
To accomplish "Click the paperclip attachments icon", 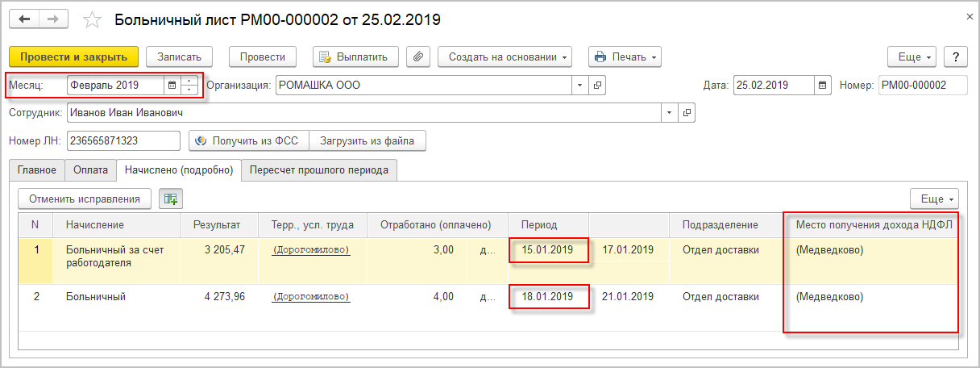I will coord(418,56).
